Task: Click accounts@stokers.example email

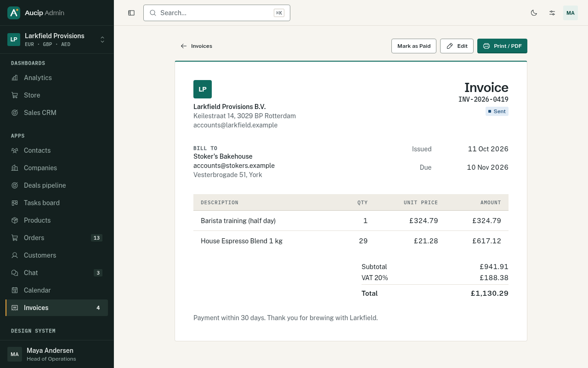Action: [234, 166]
